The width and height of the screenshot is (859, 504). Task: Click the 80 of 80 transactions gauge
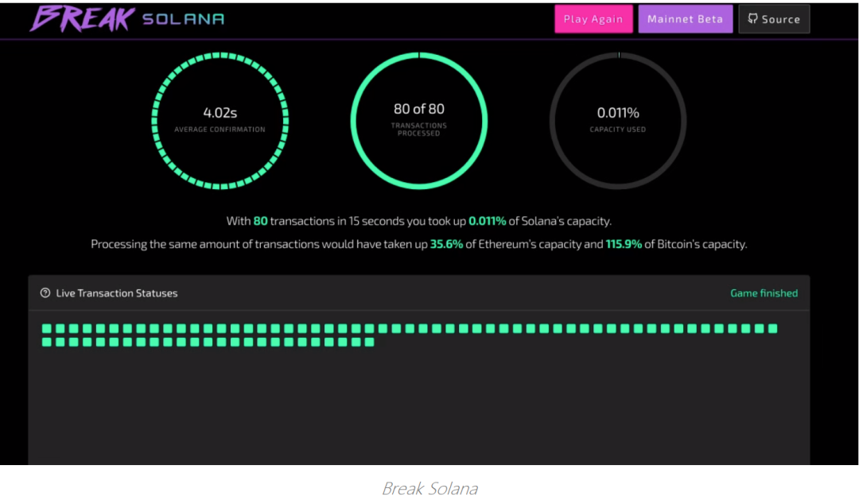coord(419,121)
